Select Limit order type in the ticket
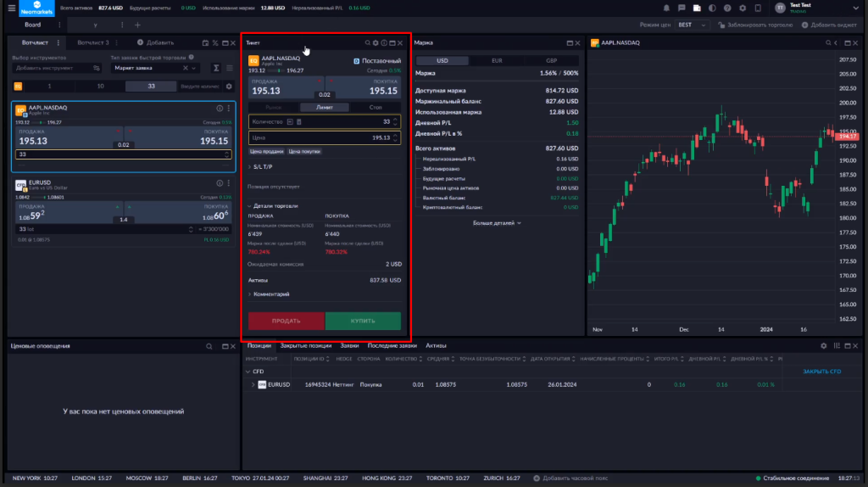868x487 pixels. point(325,108)
